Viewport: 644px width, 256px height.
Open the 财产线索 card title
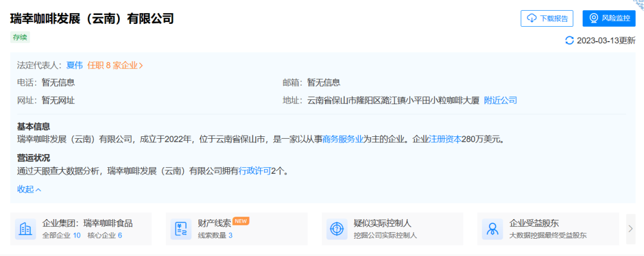[x=214, y=223]
